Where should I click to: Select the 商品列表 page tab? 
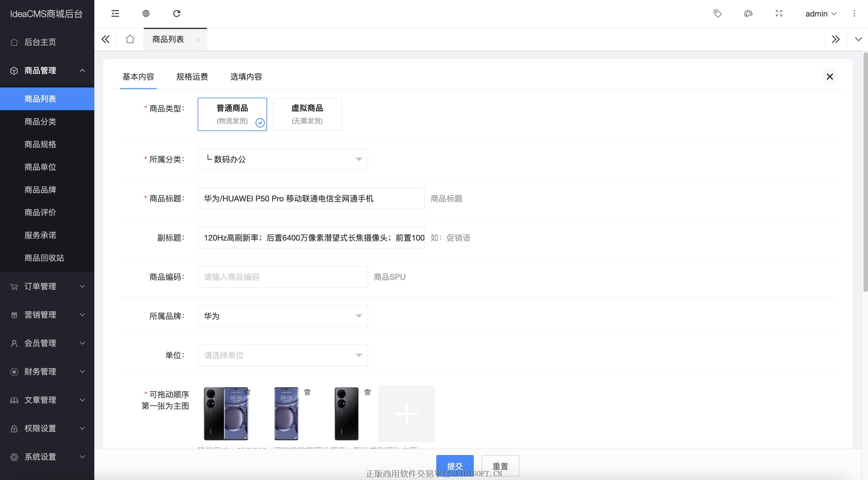pos(168,39)
